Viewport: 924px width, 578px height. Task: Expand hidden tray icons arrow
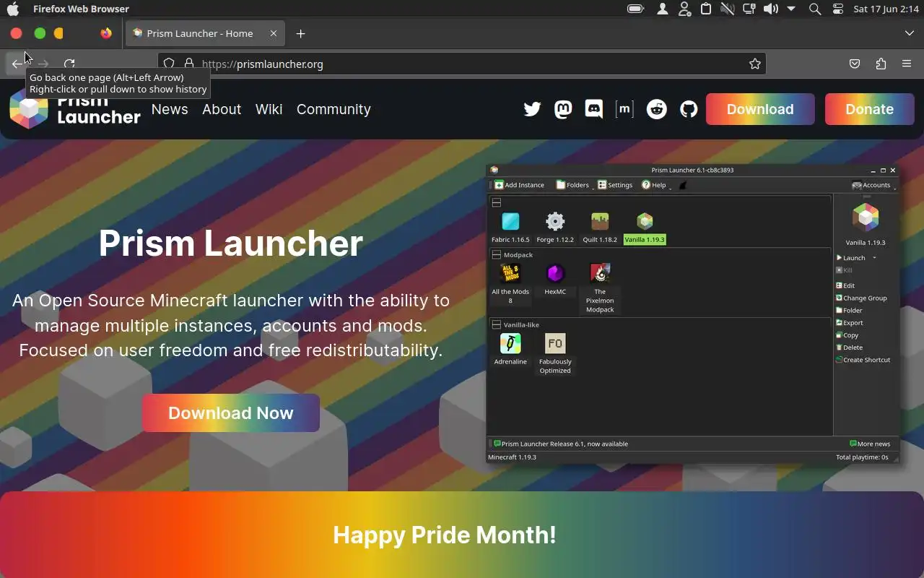pos(791,9)
